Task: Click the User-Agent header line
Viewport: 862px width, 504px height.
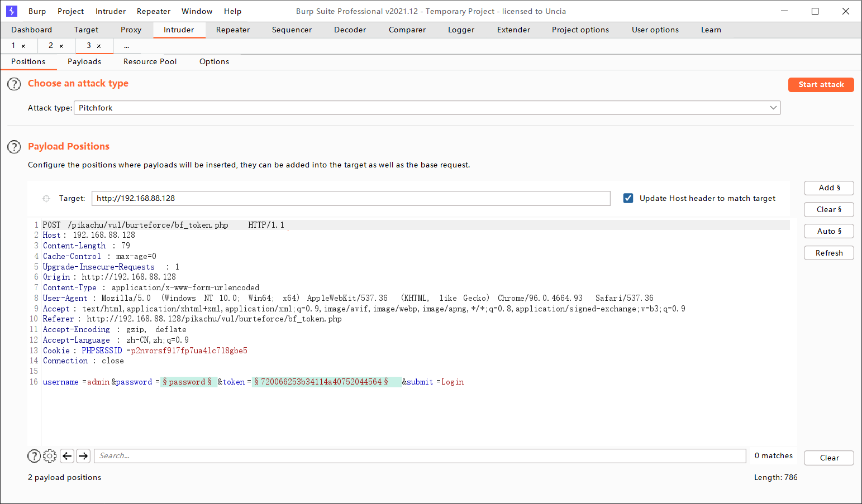Action: 348,299
